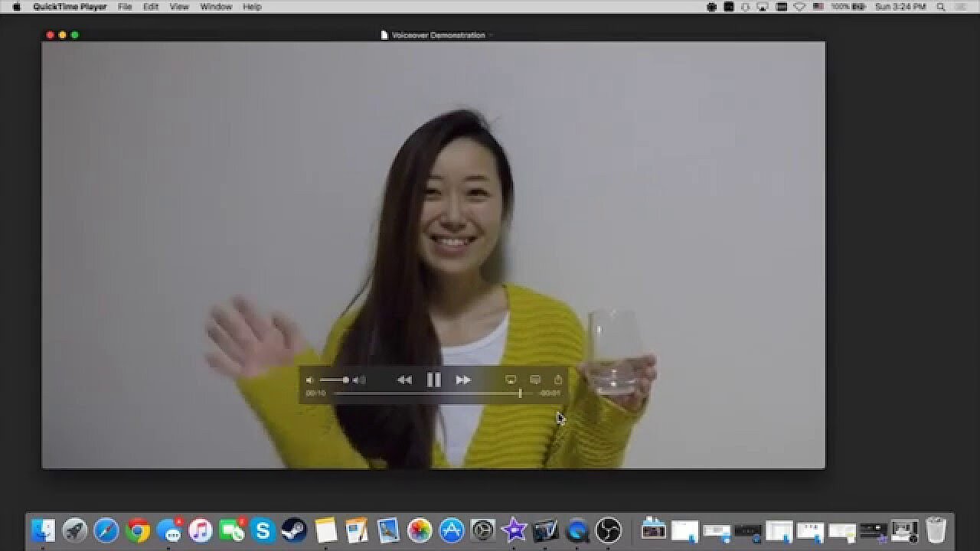Screen dimensions: 980x551
Task: Launch iTunes from the Dock
Action: point(201,530)
